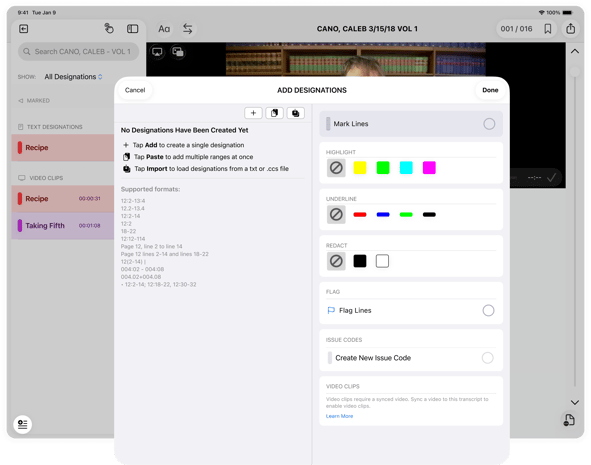
Task: Open the Learn More link
Action: [x=339, y=416]
